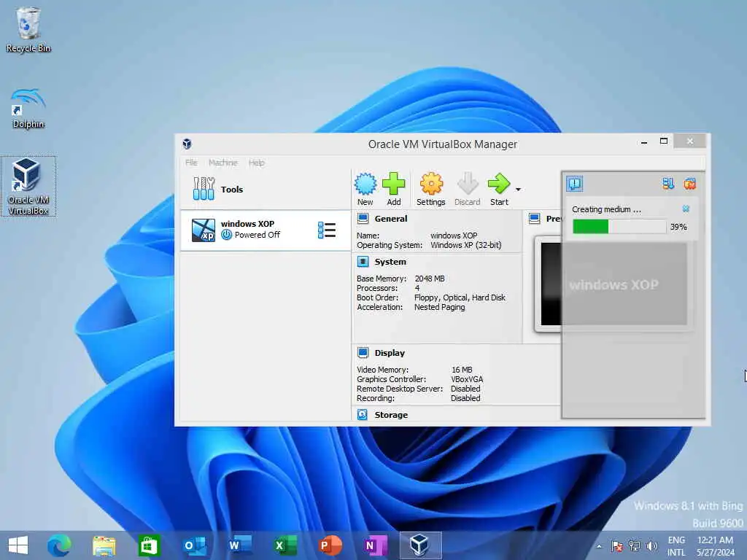Open Word from the taskbar
This screenshot has height=560, width=747.
pos(239,545)
